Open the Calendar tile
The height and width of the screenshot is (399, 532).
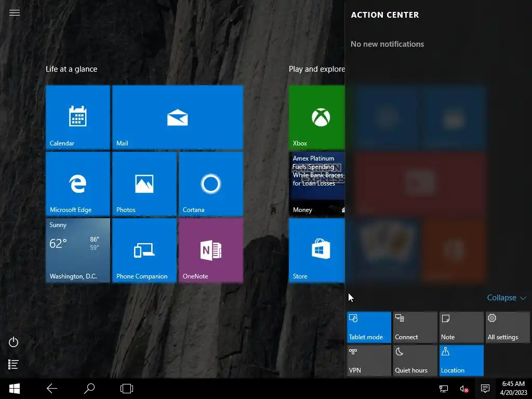pyautogui.click(x=78, y=117)
